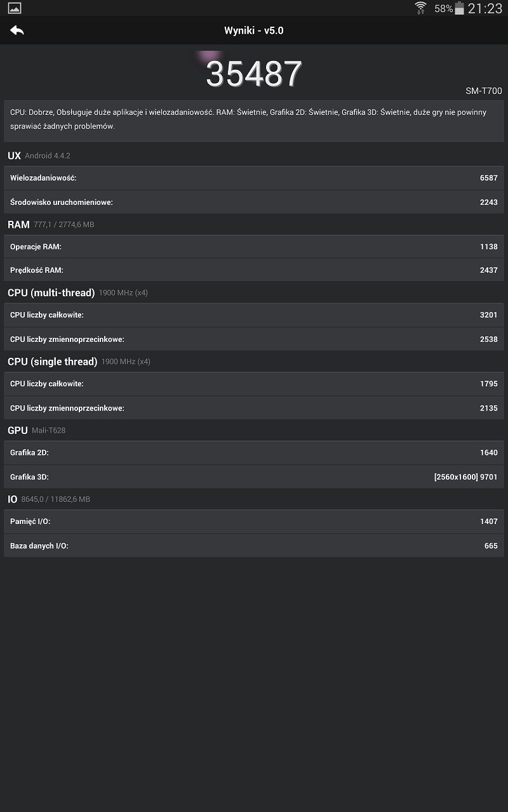Tap the back arrow icon
This screenshot has height=812, width=508.
coord(17,30)
